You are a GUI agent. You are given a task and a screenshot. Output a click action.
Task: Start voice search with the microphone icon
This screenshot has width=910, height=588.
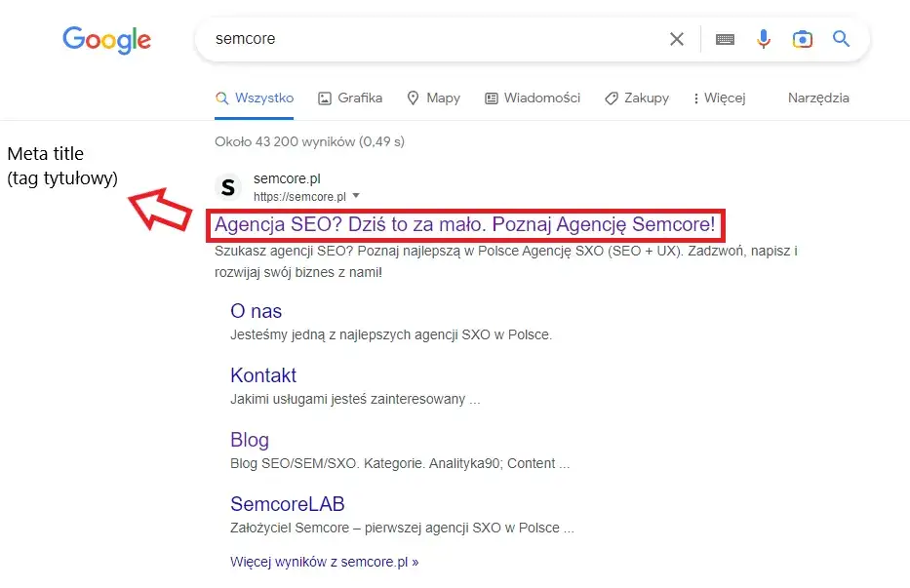point(764,39)
